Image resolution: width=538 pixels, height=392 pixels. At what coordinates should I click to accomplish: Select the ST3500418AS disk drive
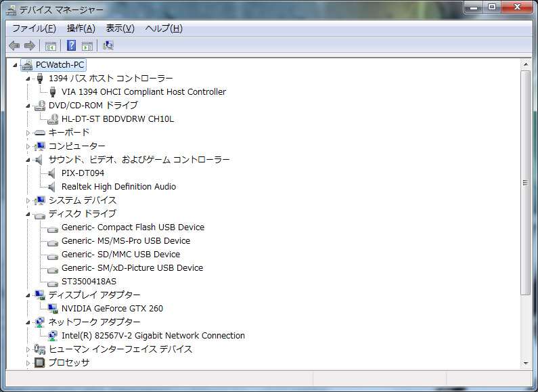(89, 282)
